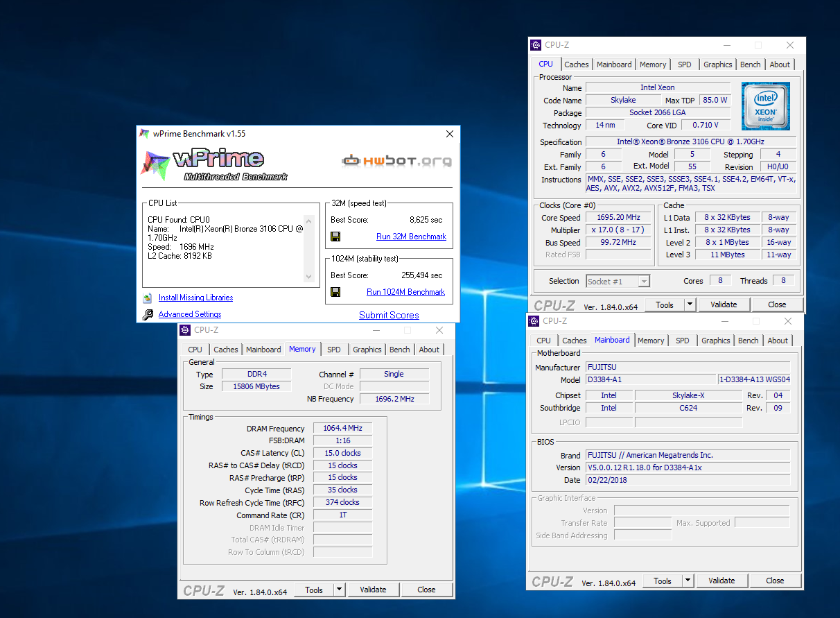The image size is (840, 618).
Task: Click the wrench icon beside Advanced Settings
Action: pyautogui.click(x=148, y=315)
